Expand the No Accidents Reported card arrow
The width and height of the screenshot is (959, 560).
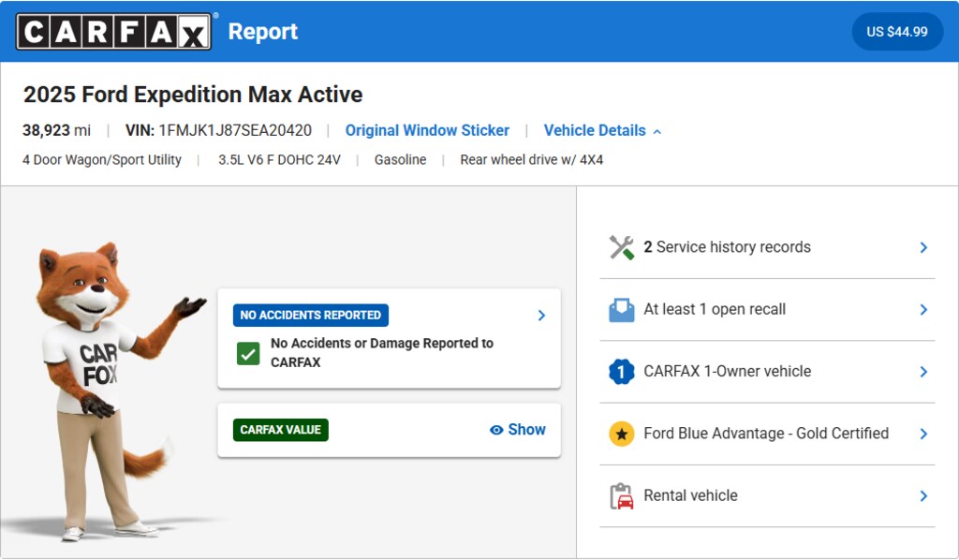541,316
